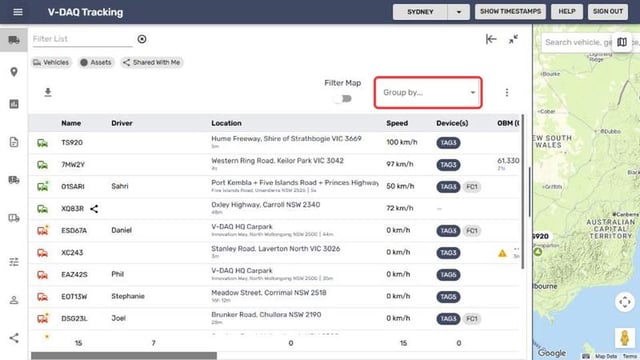Select the Shared With Me filter
640x360 pixels.
tap(151, 62)
